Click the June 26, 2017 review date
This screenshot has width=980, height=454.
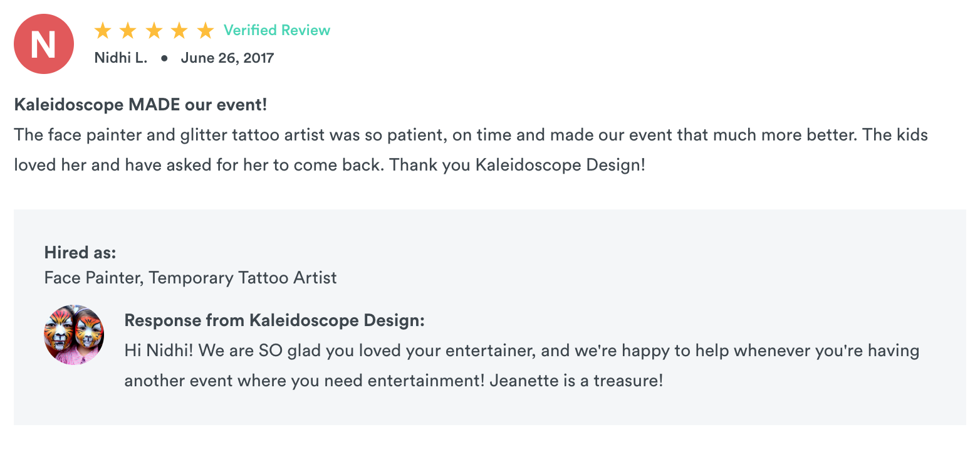pyautogui.click(x=227, y=58)
